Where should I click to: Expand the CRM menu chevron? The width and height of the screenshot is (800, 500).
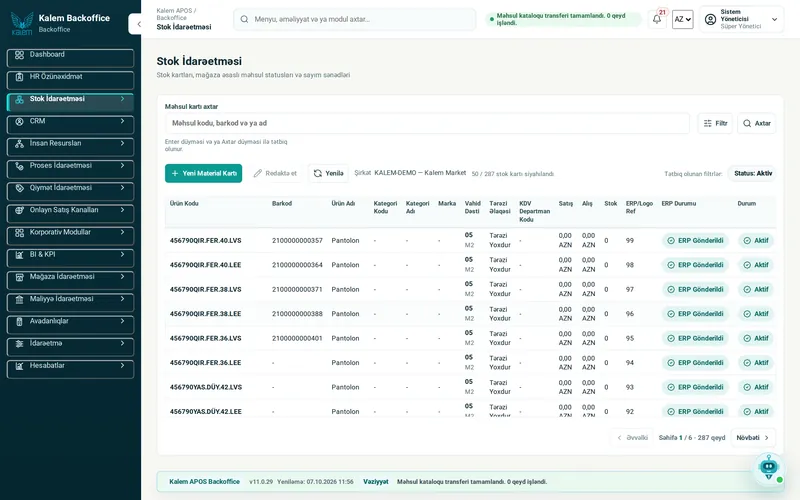pos(122,121)
